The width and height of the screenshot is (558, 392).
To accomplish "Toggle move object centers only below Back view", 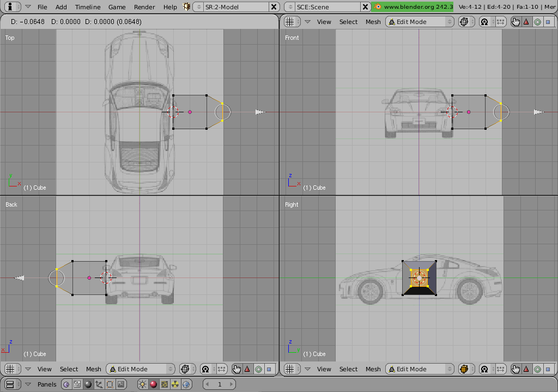I will pyautogui.click(x=221, y=369).
